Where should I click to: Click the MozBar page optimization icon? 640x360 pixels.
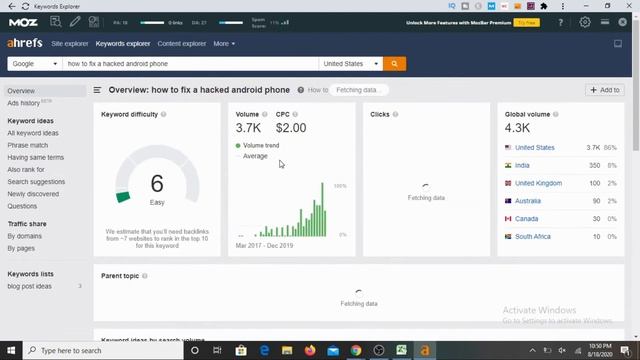tap(94, 22)
